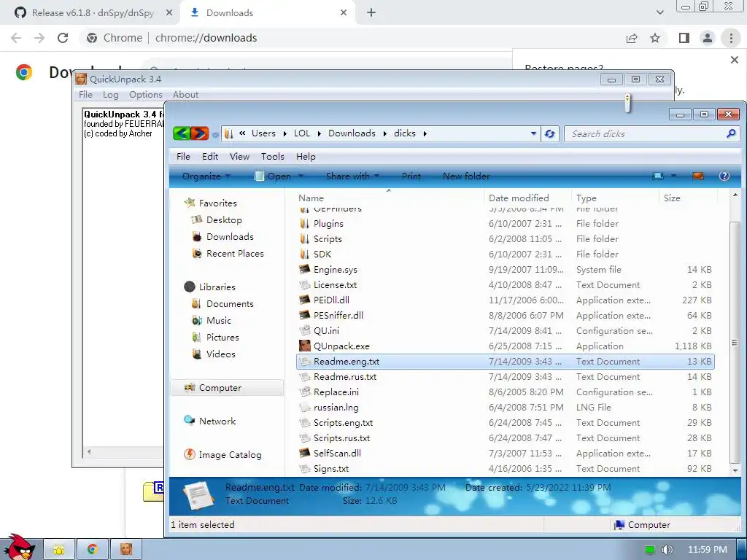The height and width of the screenshot is (560, 747).
Task: Open Chrome's three-dot menu
Action: (731, 38)
